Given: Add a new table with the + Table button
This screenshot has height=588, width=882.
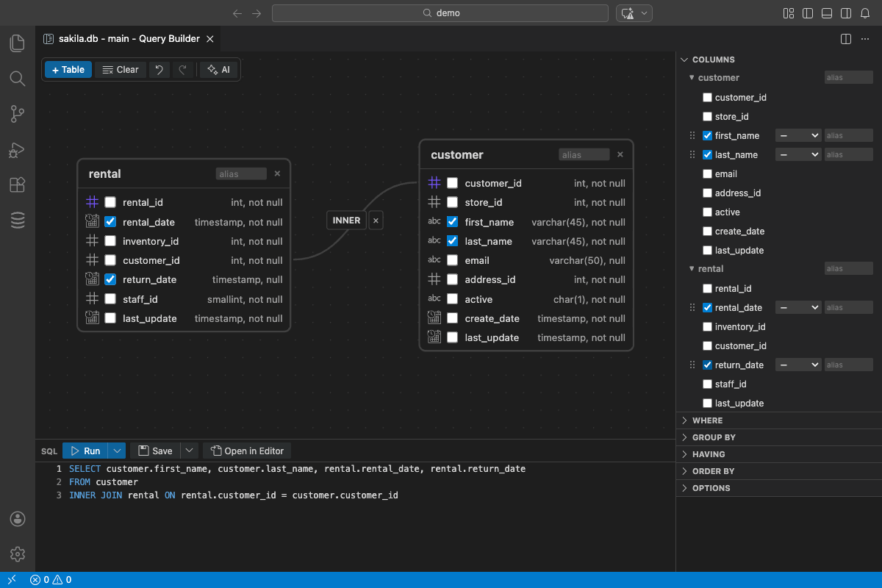Looking at the screenshot, I should pyautogui.click(x=68, y=69).
